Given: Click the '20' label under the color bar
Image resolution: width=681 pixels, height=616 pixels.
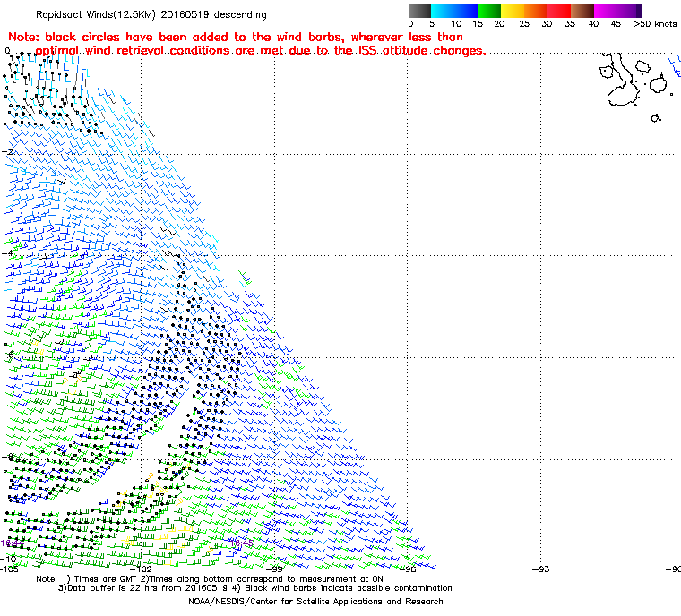Looking at the screenshot, I should click(499, 24).
